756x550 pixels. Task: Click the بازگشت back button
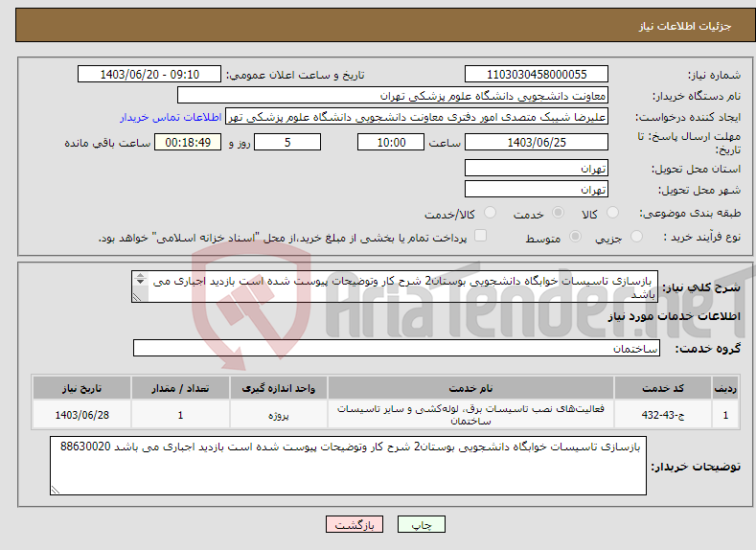click(355, 524)
